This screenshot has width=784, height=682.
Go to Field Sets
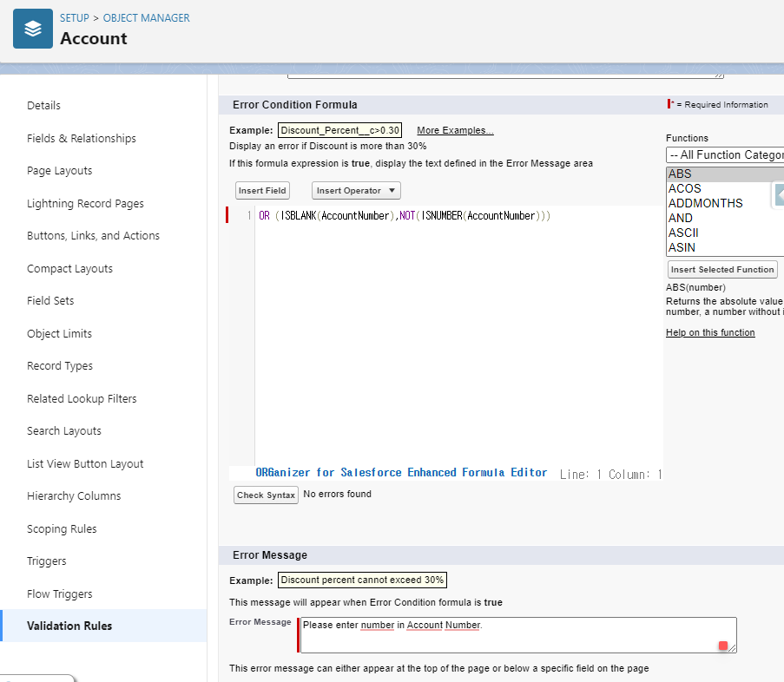(50, 301)
